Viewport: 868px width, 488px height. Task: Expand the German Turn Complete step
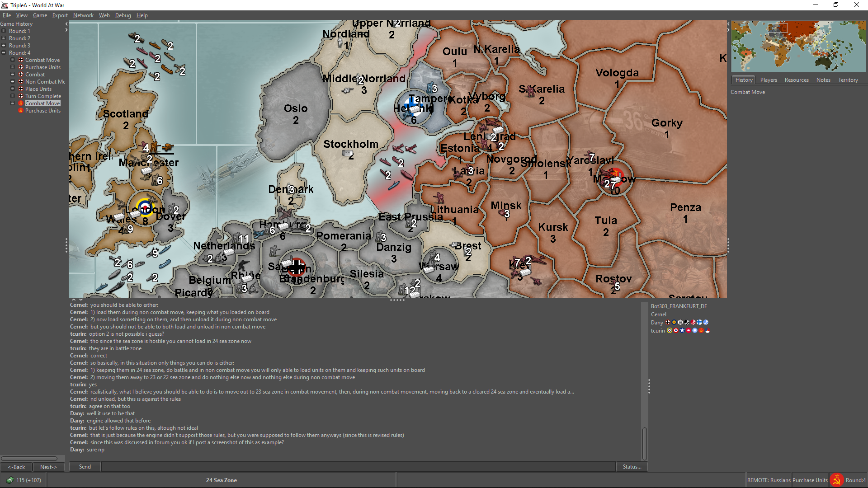13,96
